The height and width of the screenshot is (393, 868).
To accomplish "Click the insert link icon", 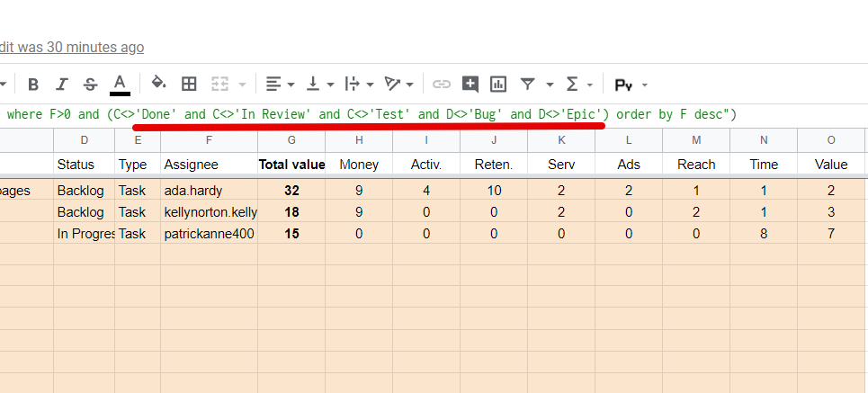I will (441, 85).
